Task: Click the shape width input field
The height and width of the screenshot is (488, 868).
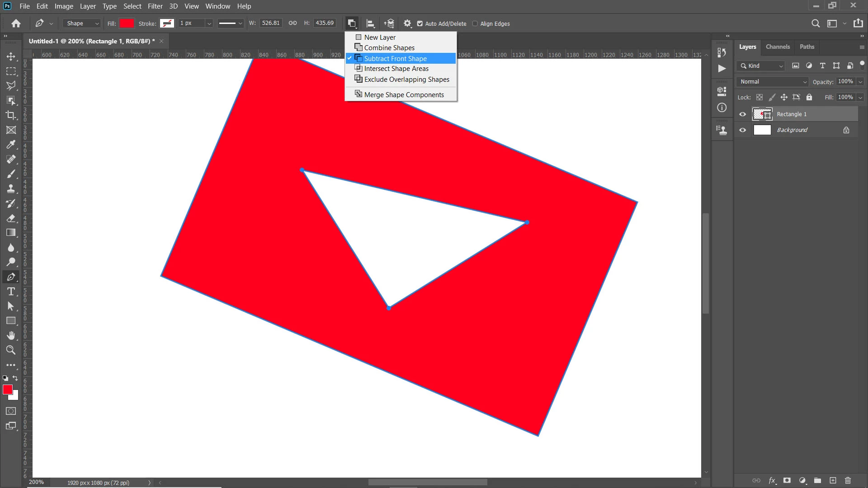Action: click(x=271, y=23)
